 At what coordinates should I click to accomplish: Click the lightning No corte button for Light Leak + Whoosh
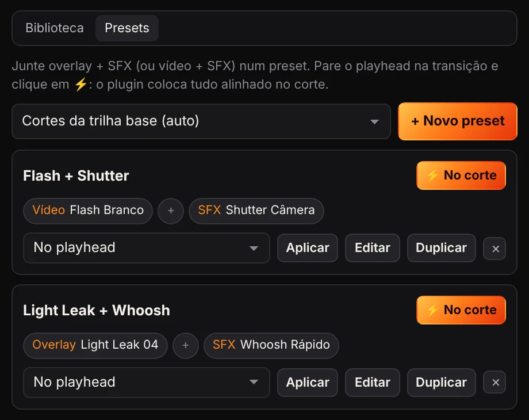[461, 310]
